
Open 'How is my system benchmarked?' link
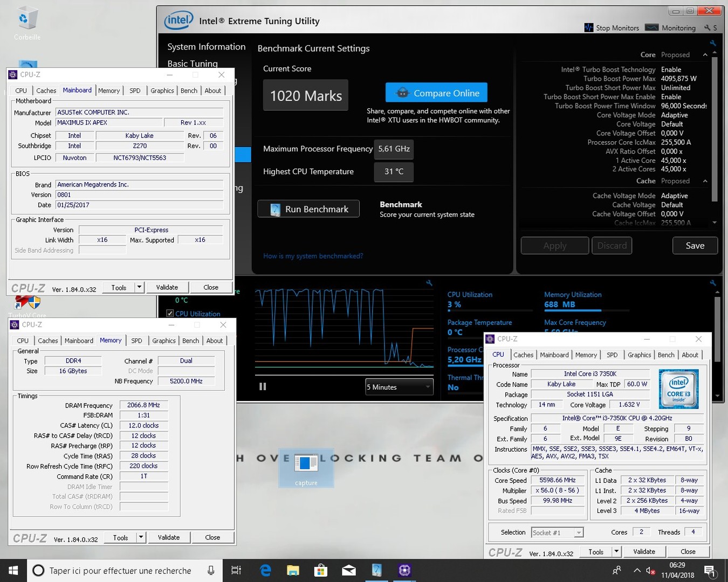tap(313, 256)
